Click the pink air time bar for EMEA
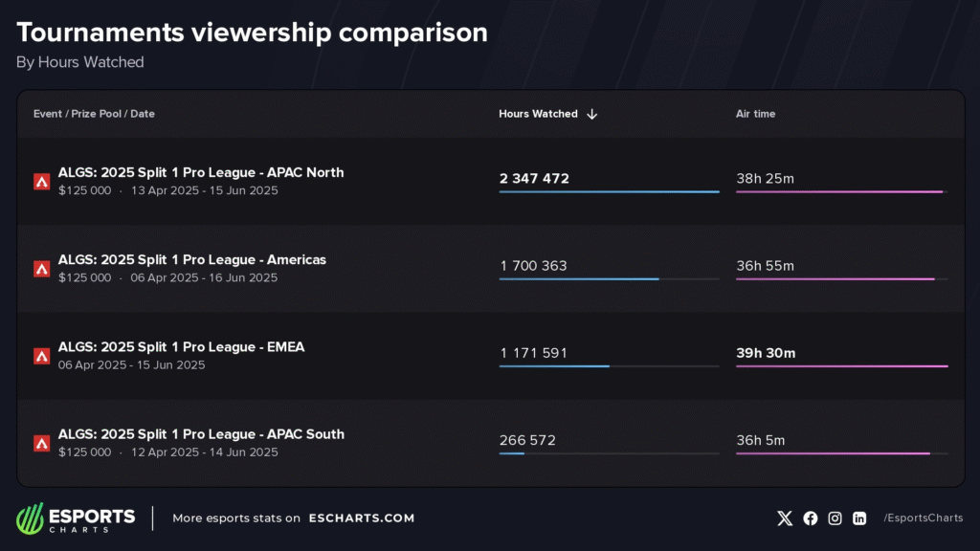 841,366
